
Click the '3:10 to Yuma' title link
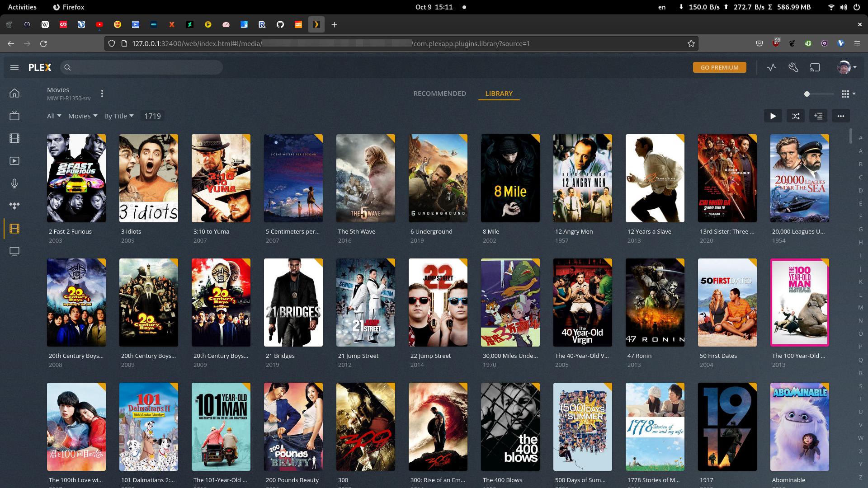pos(211,231)
